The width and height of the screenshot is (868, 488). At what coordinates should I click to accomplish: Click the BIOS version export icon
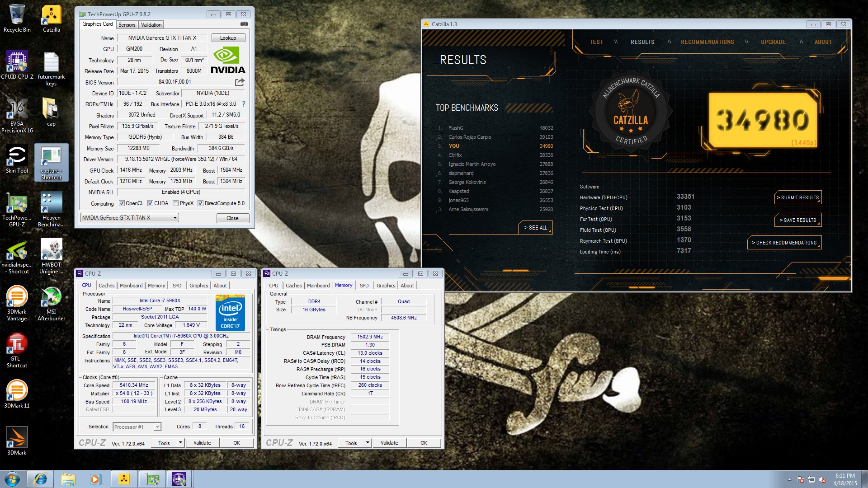[240, 82]
